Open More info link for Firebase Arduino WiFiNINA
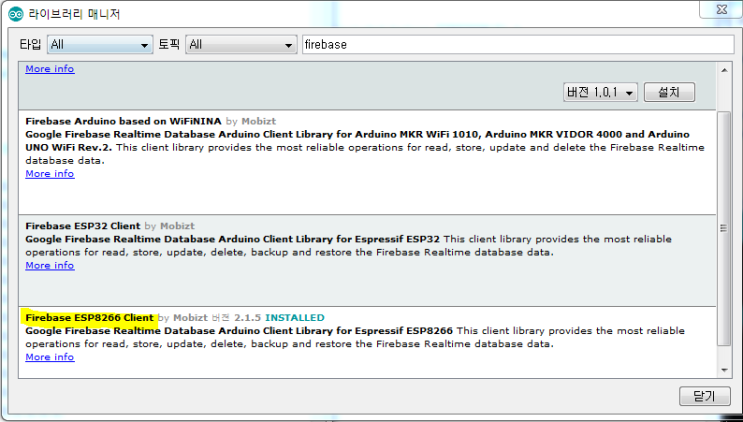743x422 pixels. (x=50, y=174)
